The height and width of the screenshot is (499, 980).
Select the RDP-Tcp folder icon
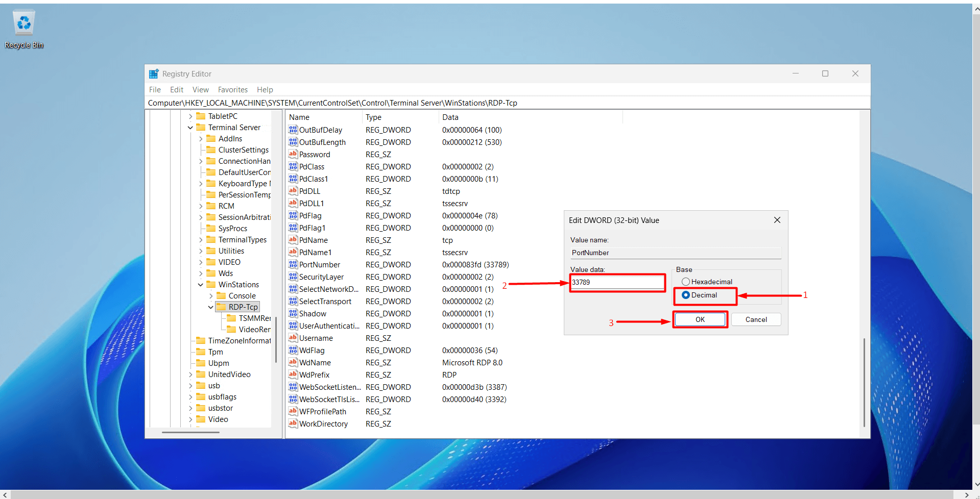(221, 307)
